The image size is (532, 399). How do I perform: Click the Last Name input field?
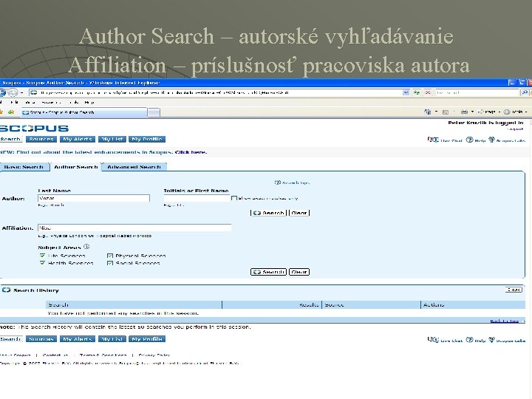[x=94, y=198]
